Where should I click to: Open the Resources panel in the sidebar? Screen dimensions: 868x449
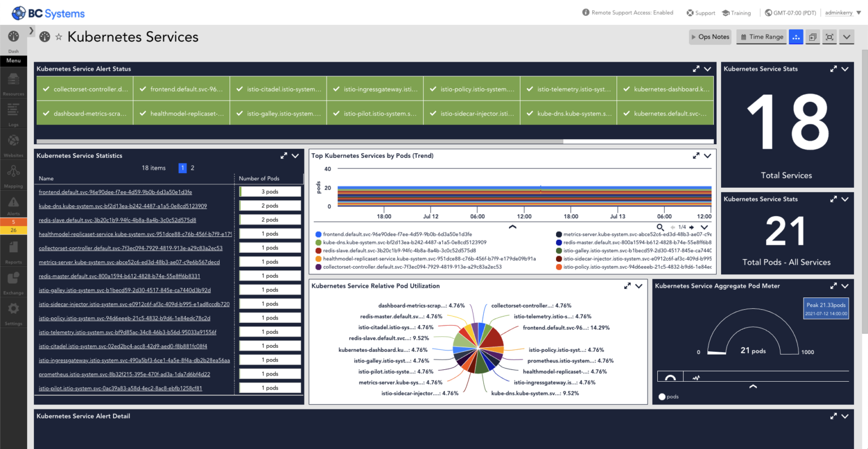[x=13, y=82]
